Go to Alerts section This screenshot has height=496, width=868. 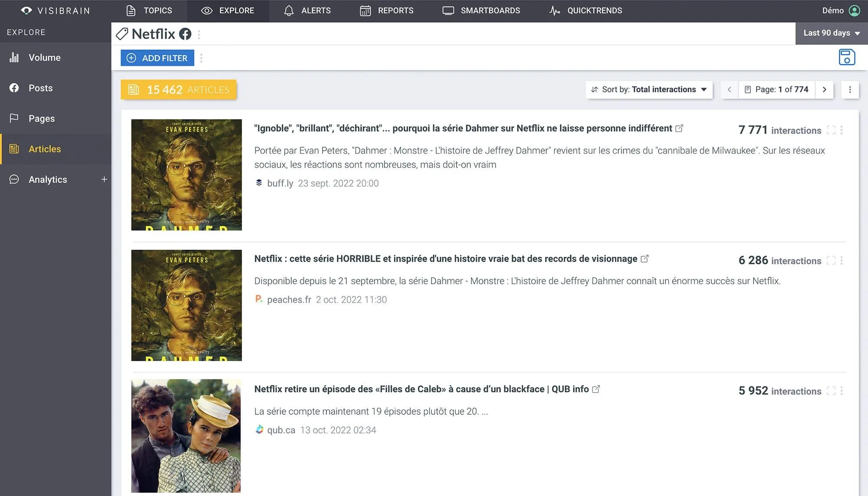tap(307, 10)
